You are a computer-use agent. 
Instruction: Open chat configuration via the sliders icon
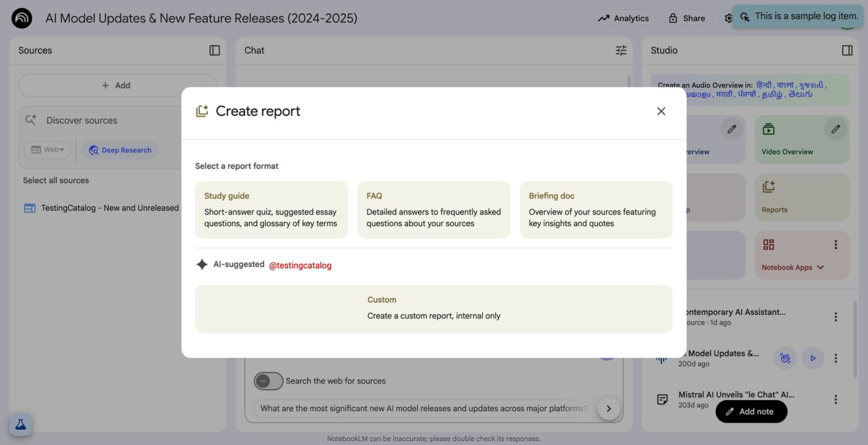620,50
